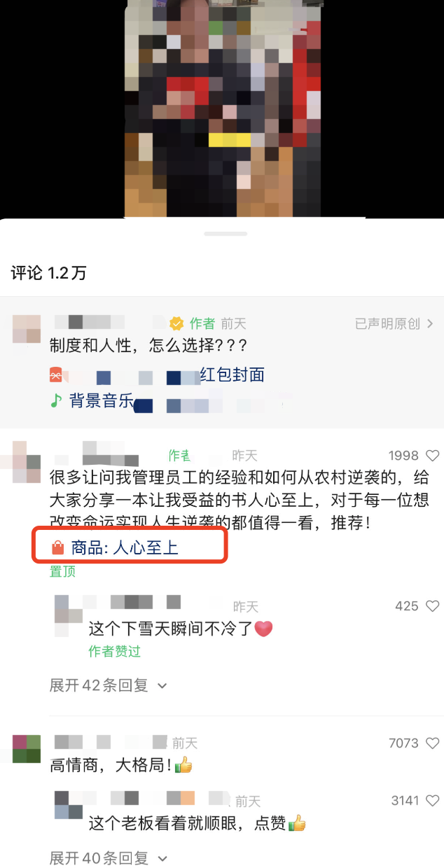Tap the comment sheet drag handle
The width and height of the screenshot is (444, 868).
226,234
